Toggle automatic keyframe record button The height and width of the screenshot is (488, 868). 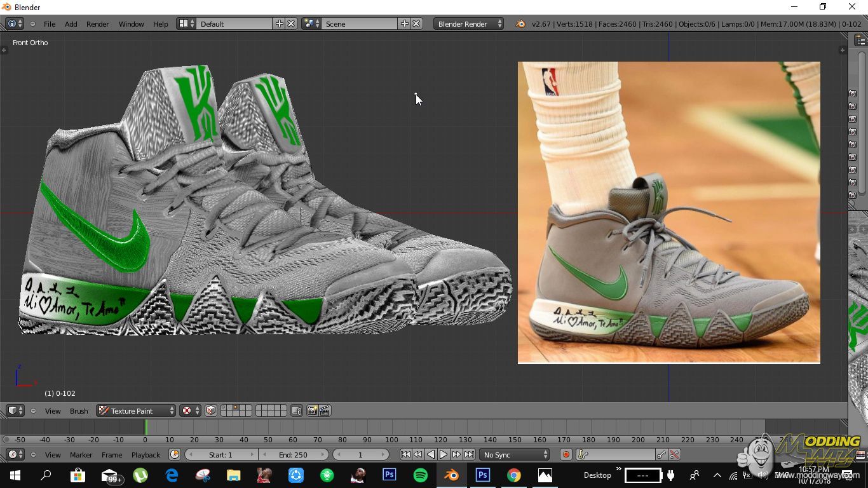point(566,455)
